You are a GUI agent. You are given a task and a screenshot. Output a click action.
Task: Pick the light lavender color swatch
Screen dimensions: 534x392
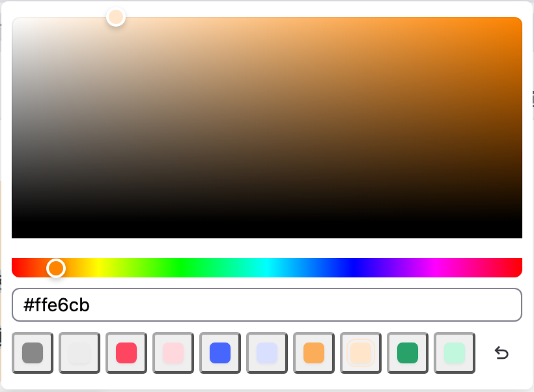(267, 353)
